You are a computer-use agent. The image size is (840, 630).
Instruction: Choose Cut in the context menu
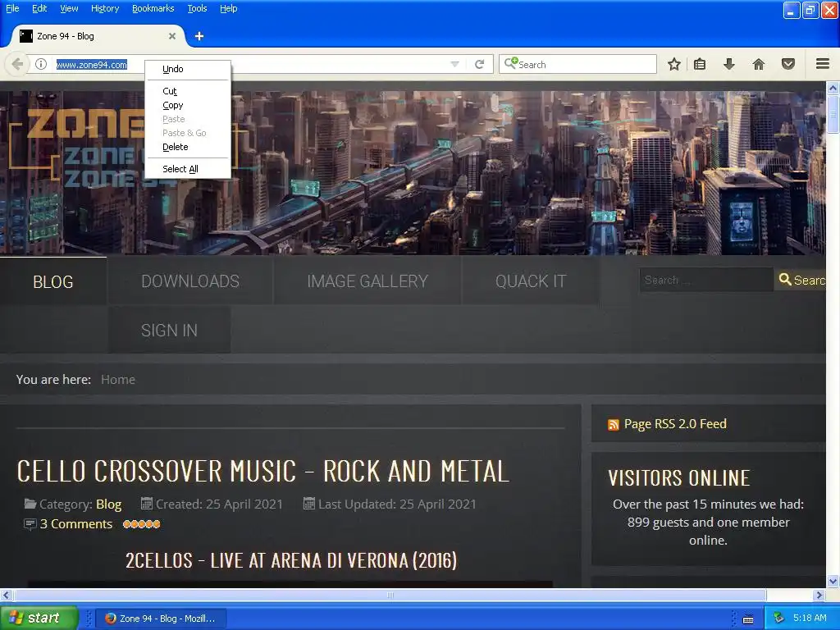(x=188, y=91)
